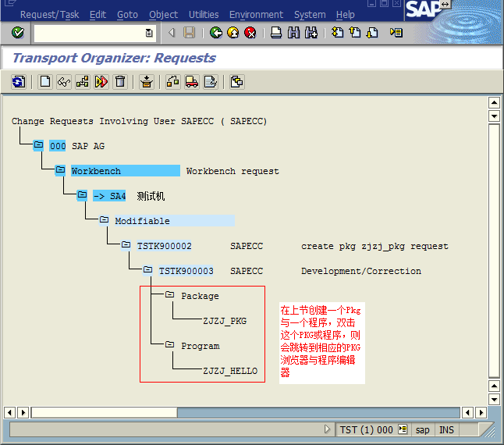Click the Find Next binoculars icon

coord(311,33)
